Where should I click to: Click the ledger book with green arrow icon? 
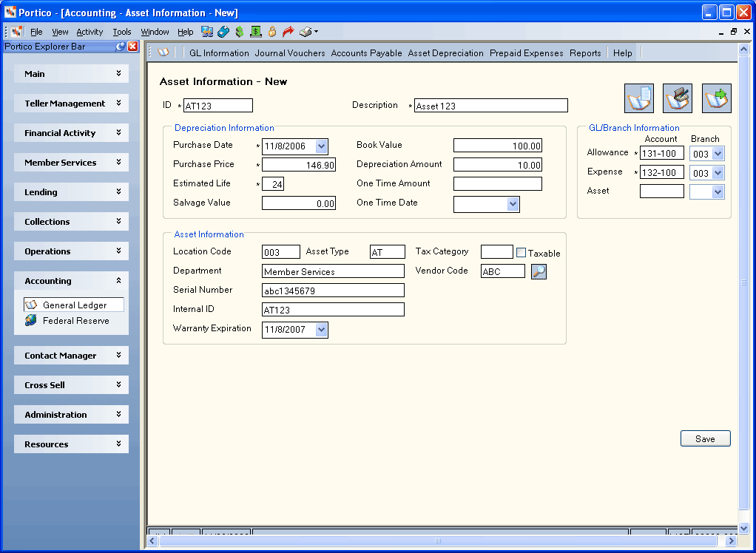(x=717, y=98)
